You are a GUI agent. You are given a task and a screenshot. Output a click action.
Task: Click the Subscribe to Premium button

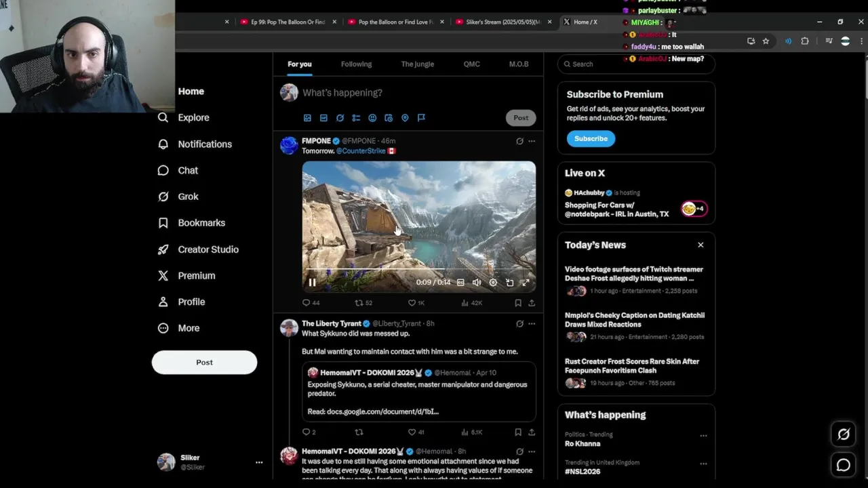click(x=591, y=138)
